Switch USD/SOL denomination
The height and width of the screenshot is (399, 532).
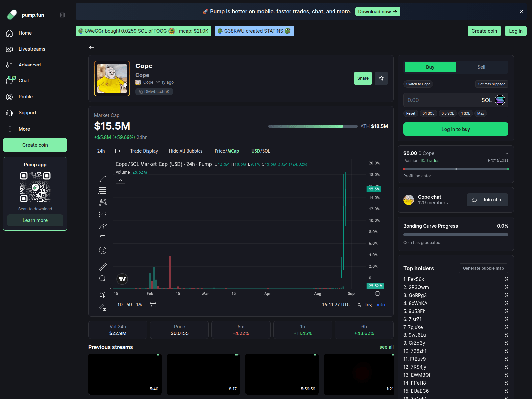tap(261, 151)
